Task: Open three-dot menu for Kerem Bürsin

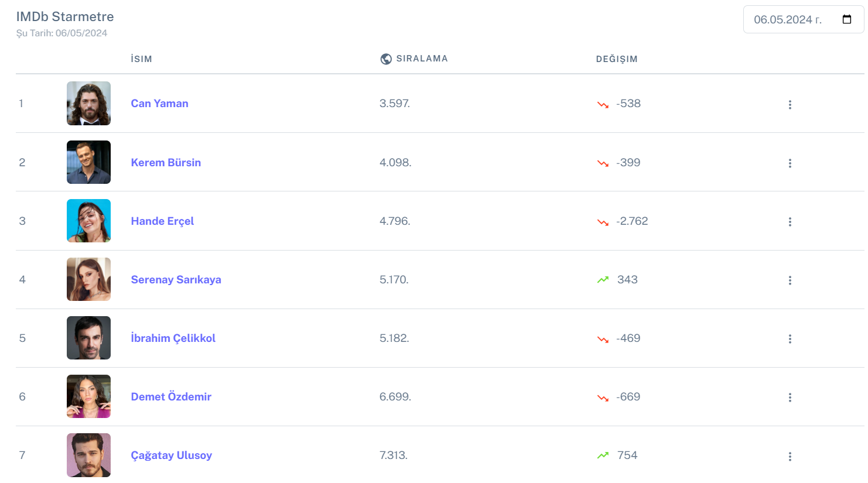Action: tap(790, 163)
